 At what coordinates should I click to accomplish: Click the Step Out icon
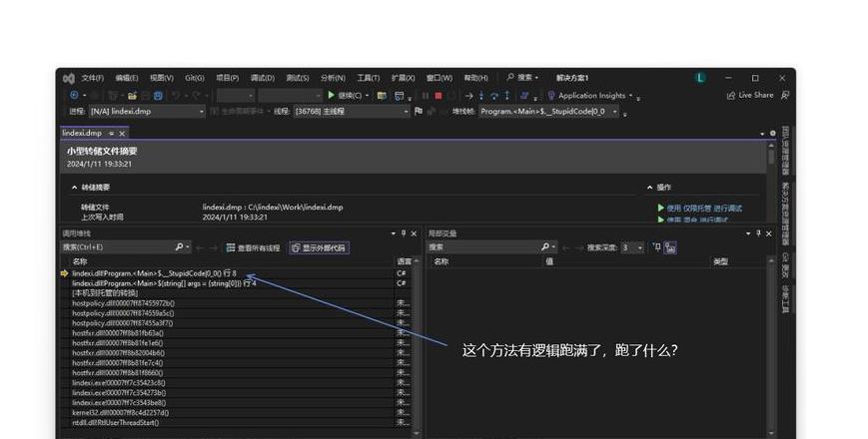click(x=506, y=96)
